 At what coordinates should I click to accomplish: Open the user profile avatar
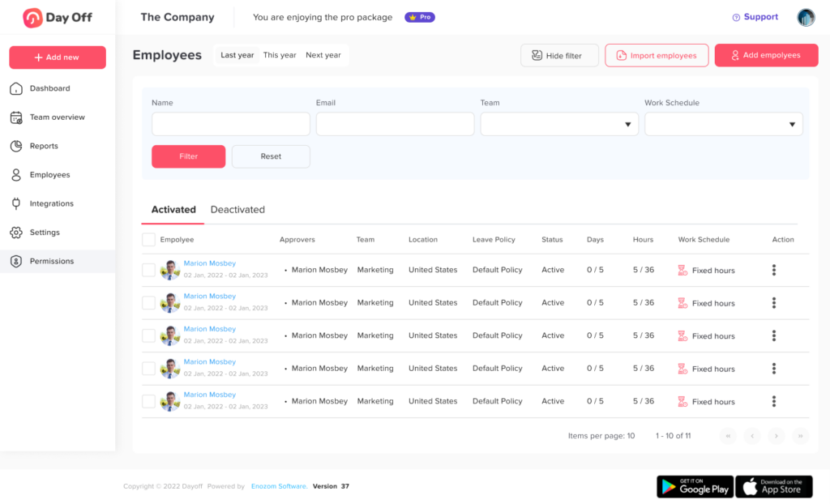click(805, 17)
